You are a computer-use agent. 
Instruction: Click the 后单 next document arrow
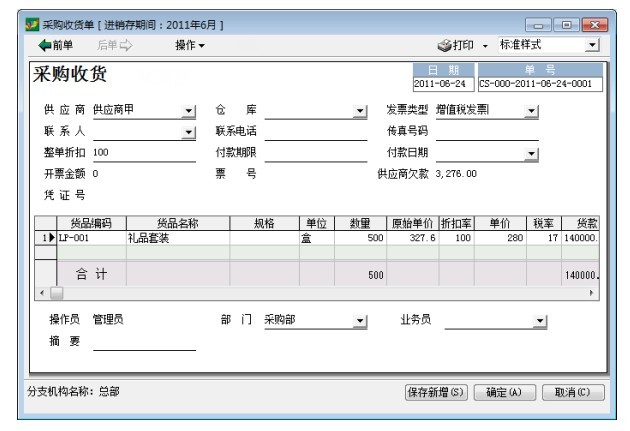click(115, 45)
